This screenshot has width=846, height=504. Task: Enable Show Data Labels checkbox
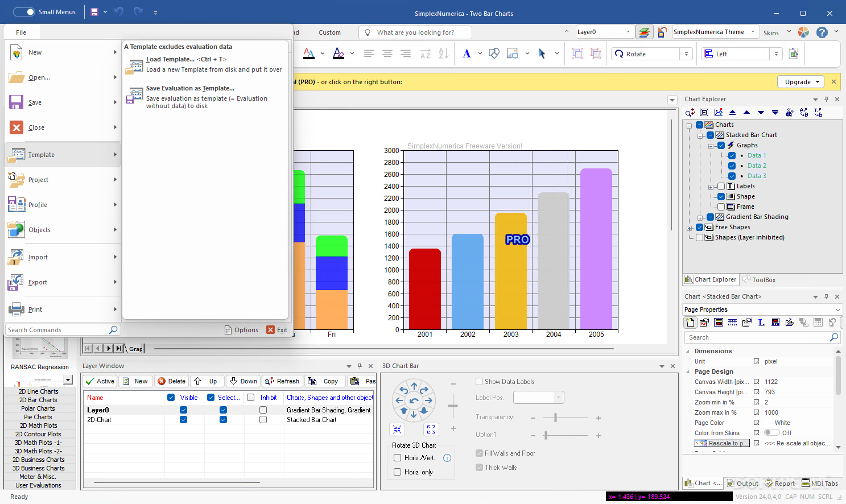(x=480, y=382)
